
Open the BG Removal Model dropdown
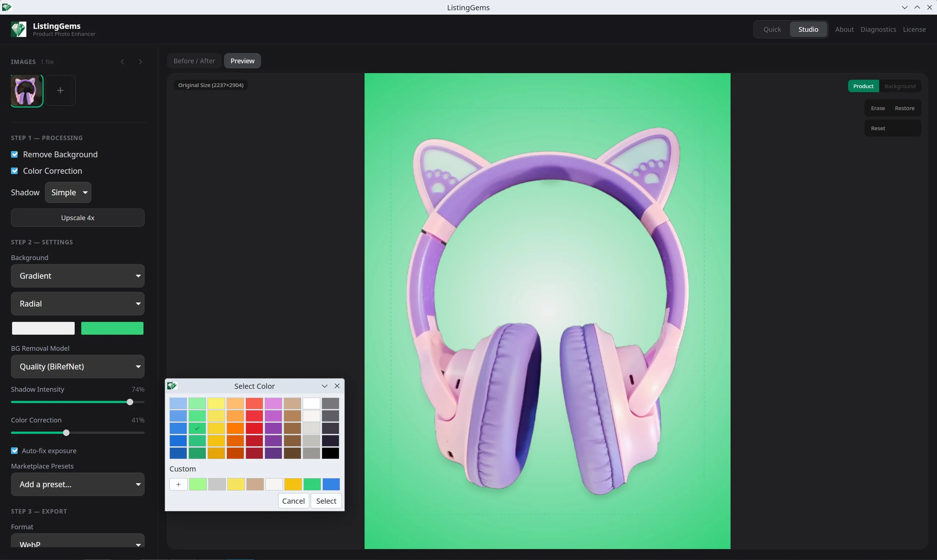tap(77, 367)
